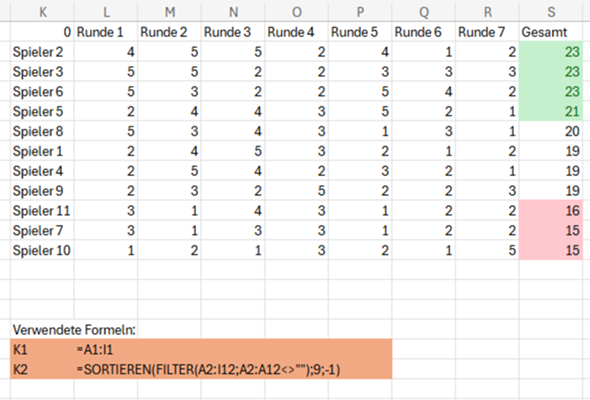Select Spieler 11 name cell

[x=42, y=211]
